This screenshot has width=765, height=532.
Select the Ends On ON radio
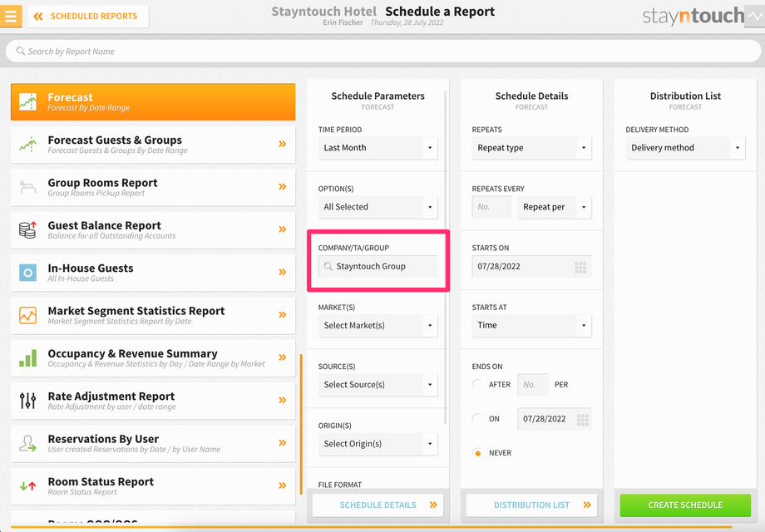pyautogui.click(x=477, y=418)
